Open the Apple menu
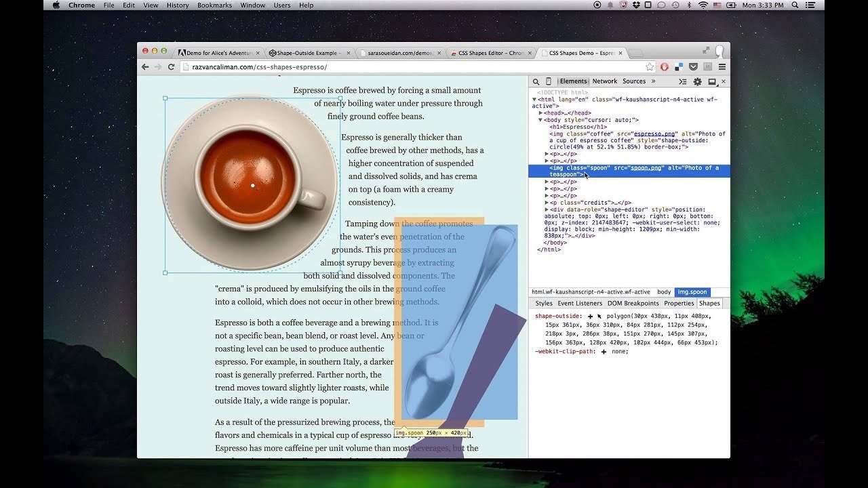Viewport: 868px width, 488px height. point(56,5)
